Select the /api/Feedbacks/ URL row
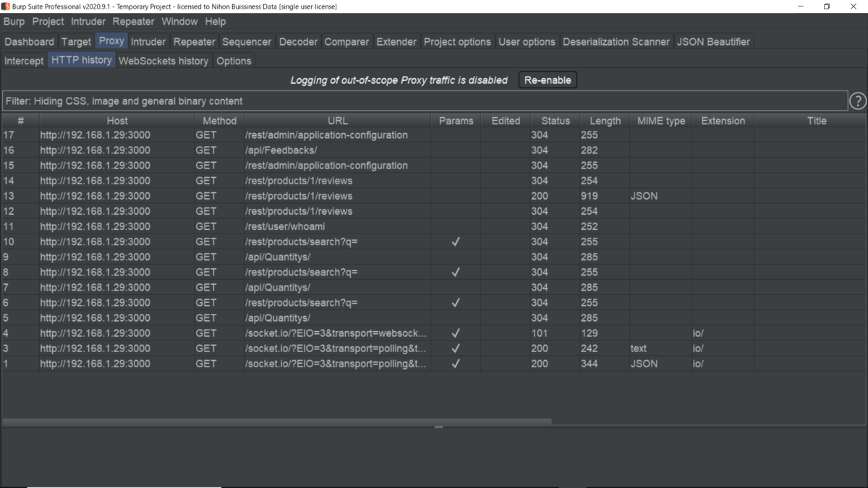Image resolution: width=868 pixels, height=488 pixels. click(x=434, y=150)
